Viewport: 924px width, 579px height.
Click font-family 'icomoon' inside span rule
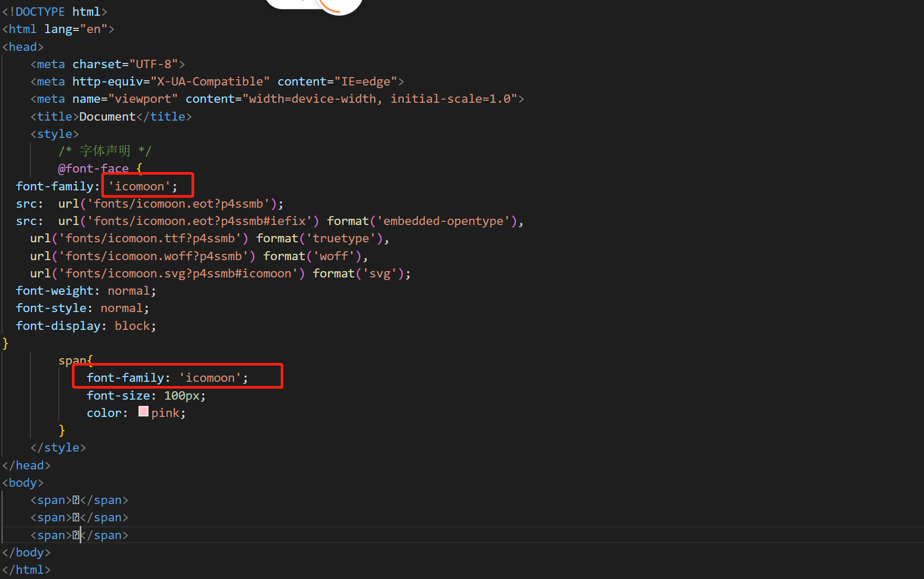(167, 378)
